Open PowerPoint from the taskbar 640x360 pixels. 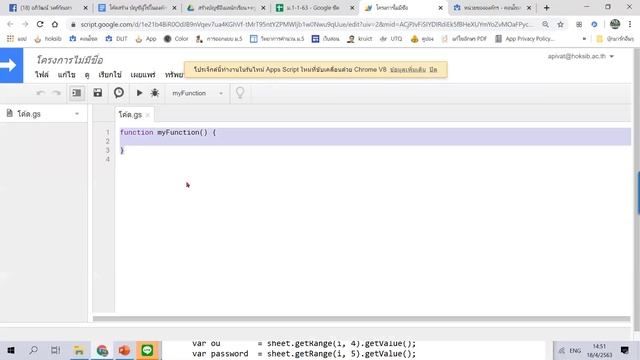(124, 350)
